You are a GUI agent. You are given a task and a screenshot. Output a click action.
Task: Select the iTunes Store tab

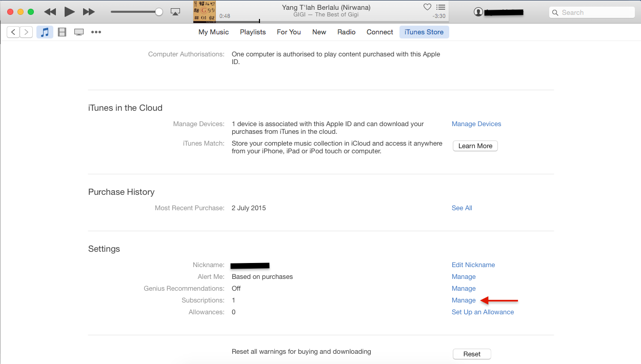point(424,32)
